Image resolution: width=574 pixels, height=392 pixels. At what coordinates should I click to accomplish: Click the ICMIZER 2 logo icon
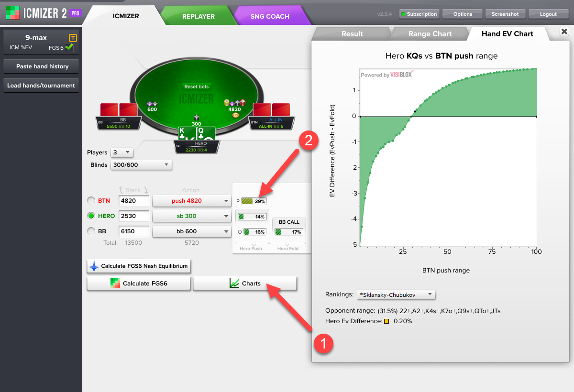point(12,13)
